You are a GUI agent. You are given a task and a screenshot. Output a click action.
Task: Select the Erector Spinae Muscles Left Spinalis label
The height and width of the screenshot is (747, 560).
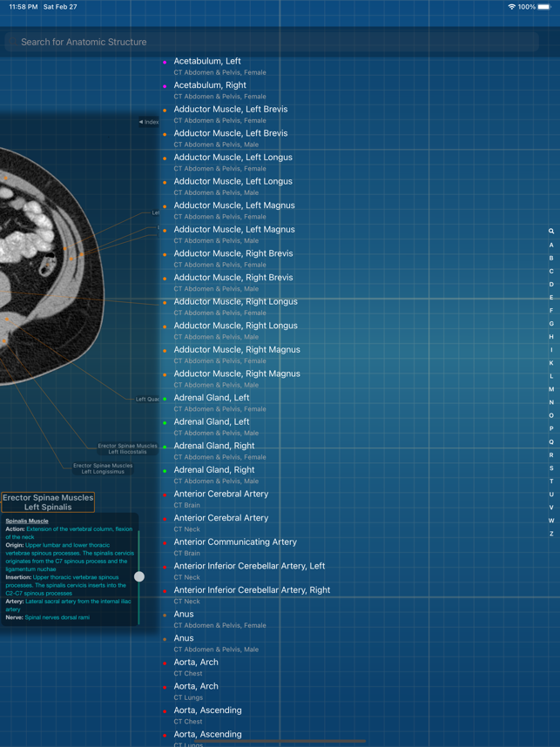click(x=48, y=502)
